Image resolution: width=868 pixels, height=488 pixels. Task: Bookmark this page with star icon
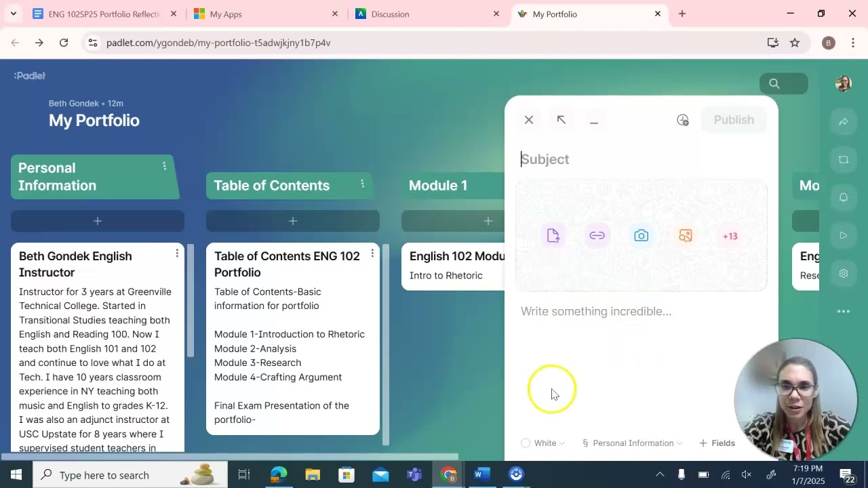(795, 43)
